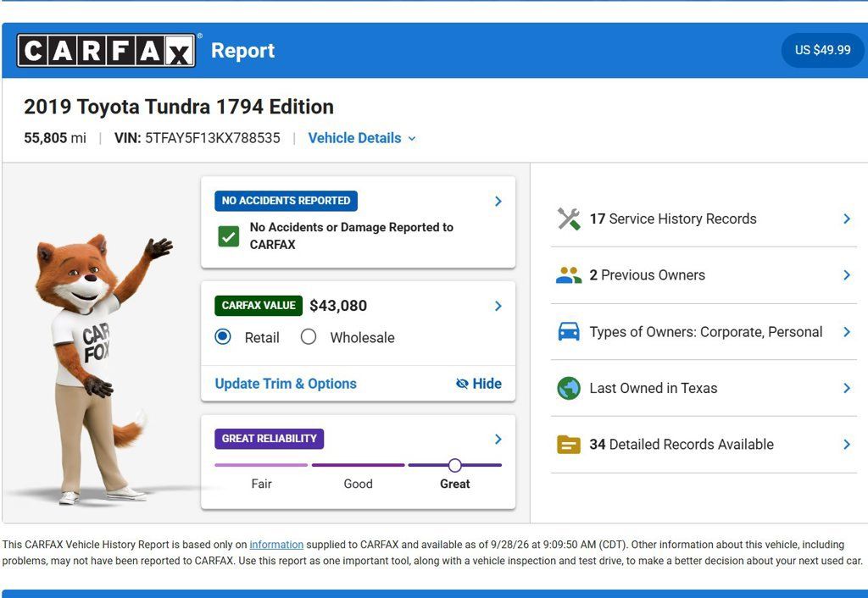Click the wrench service history icon
This screenshot has height=598, width=868.
tap(569, 219)
